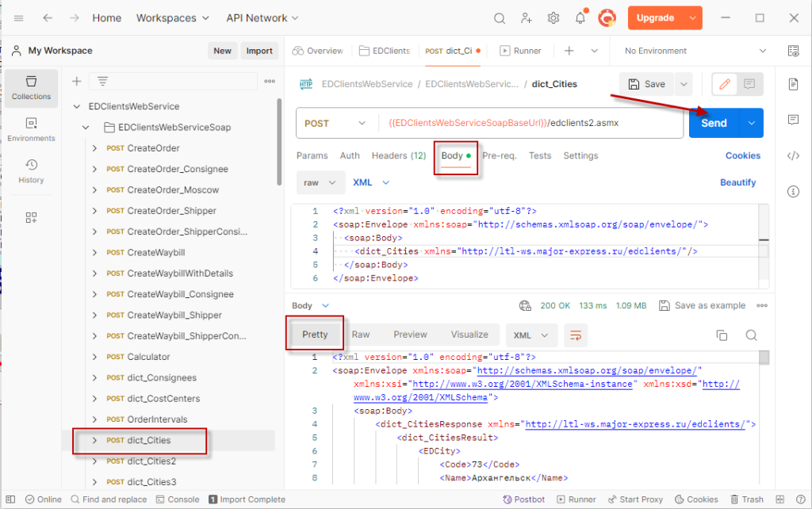Open the No Environment selector
The height and width of the screenshot is (509, 812).
pyautogui.click(x=695, y=51)
